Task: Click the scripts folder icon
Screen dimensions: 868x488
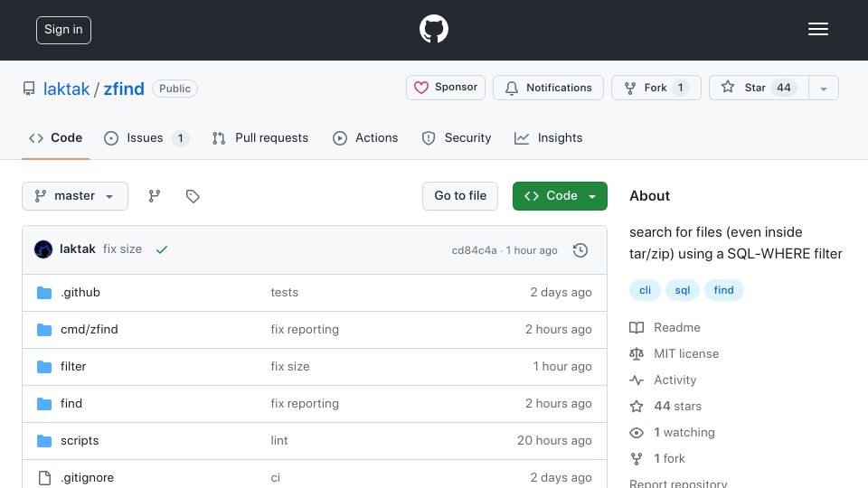Action: (x=44, y=441)
